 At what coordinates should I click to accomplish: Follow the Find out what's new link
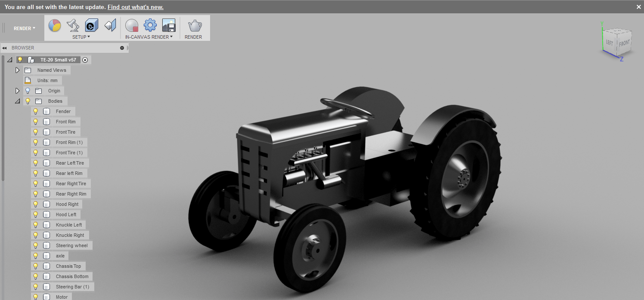click(135, 7)
